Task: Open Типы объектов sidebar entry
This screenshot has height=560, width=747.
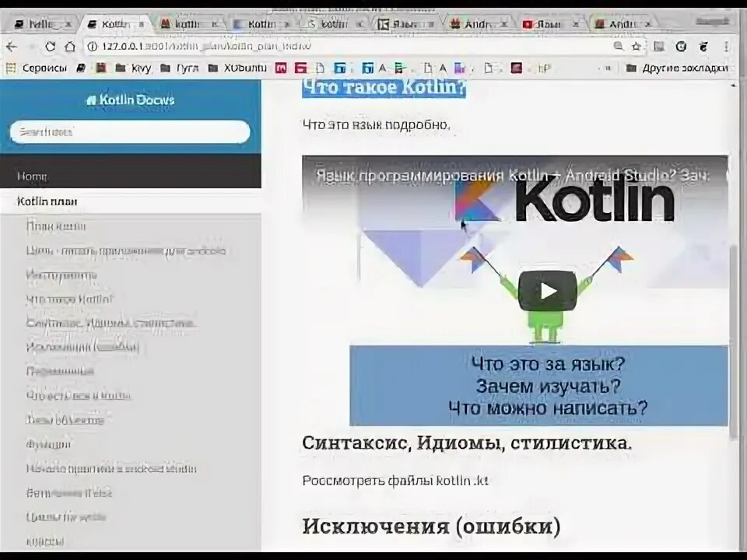Action: 65,420
